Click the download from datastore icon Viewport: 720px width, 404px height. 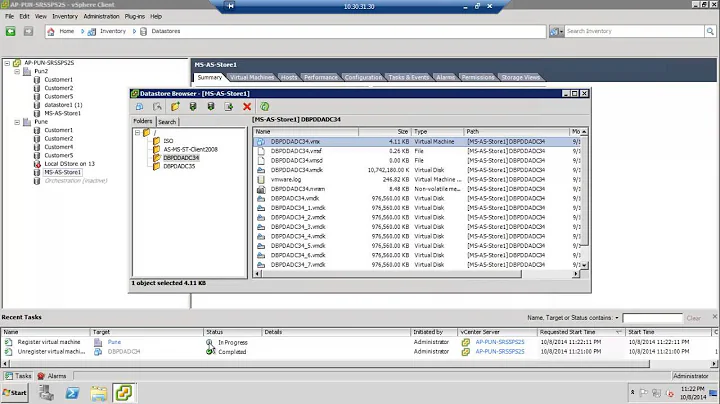(211, 107)
